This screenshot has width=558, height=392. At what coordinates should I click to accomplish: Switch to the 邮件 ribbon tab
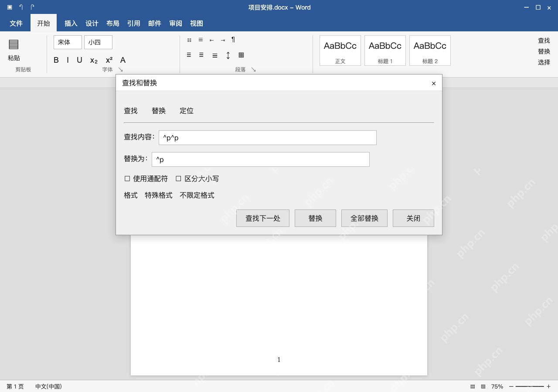pos(155,24)
